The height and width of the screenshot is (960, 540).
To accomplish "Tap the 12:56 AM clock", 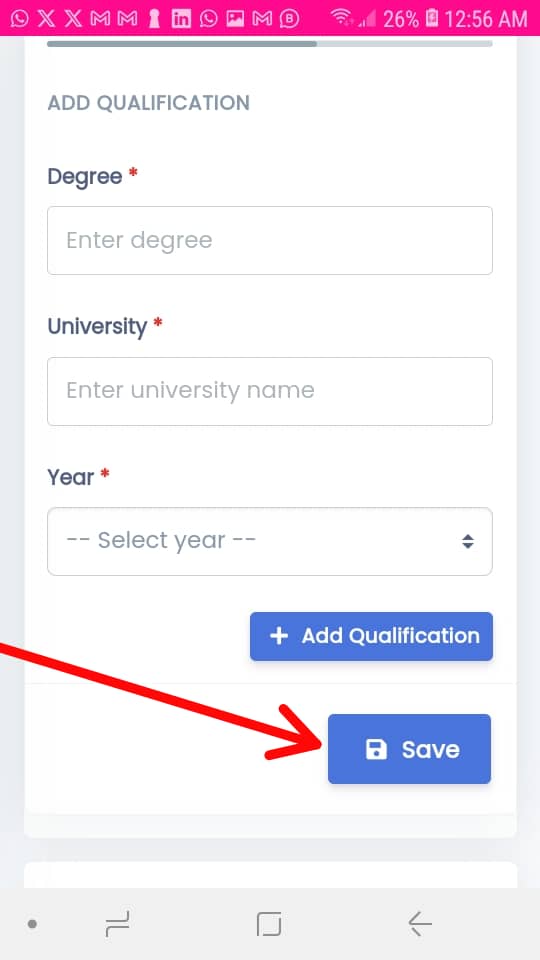I will (486, 19).
